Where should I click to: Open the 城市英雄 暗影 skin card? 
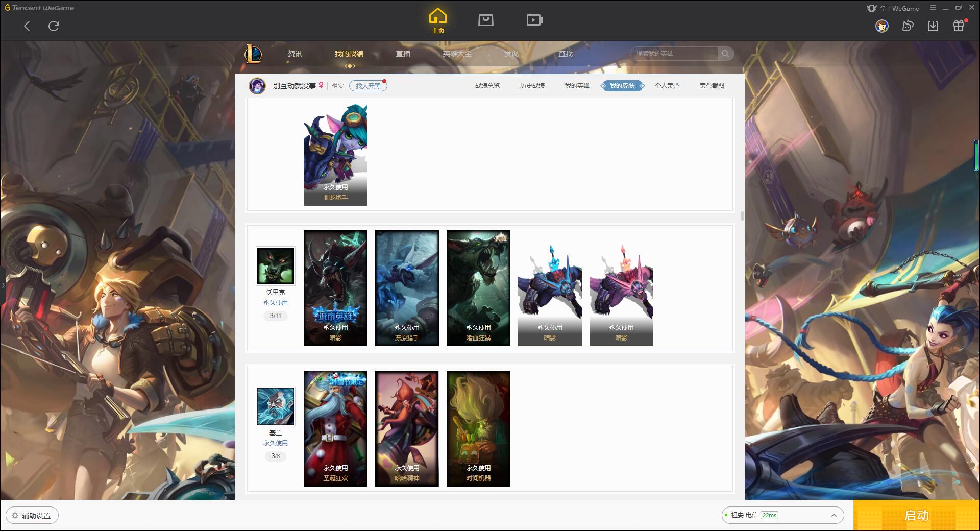(x=335, y=288)
